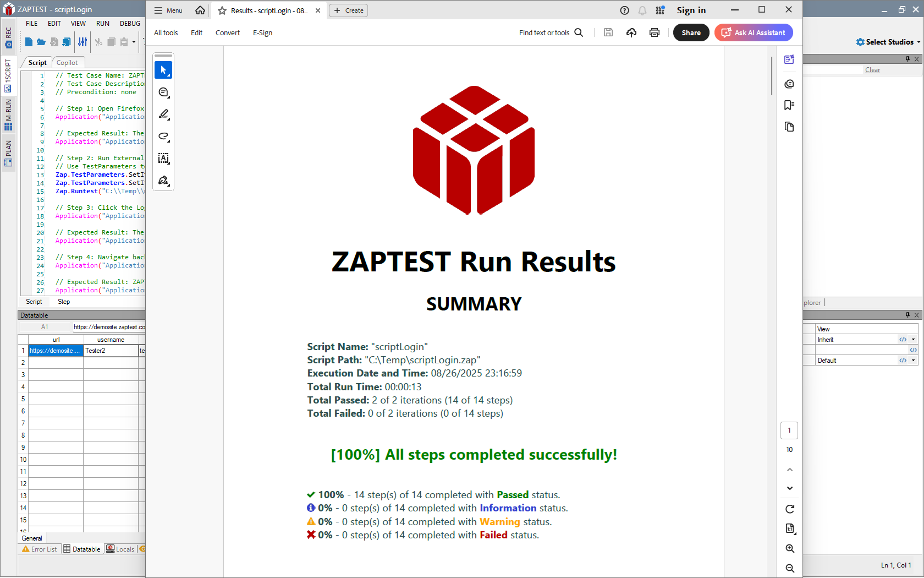Print the PDF using printer icon
This screenshot has height=578, width=924.
click(x=654, y=32)
